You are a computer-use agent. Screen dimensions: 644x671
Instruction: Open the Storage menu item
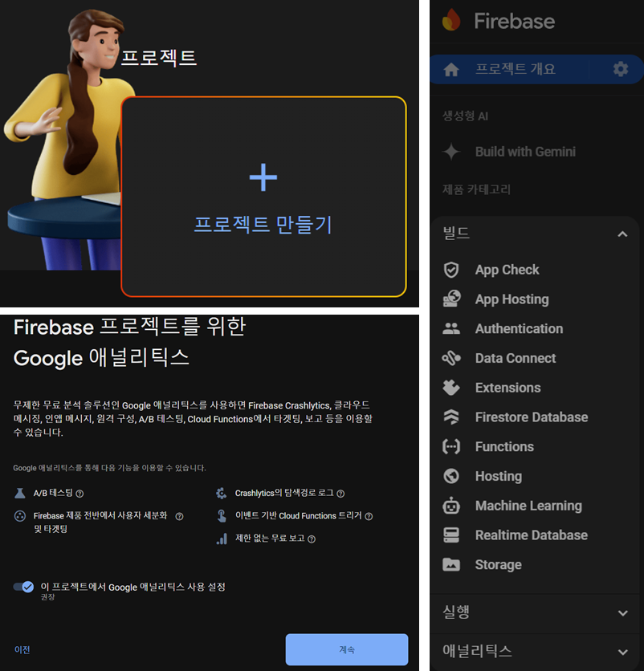[499, 565]
